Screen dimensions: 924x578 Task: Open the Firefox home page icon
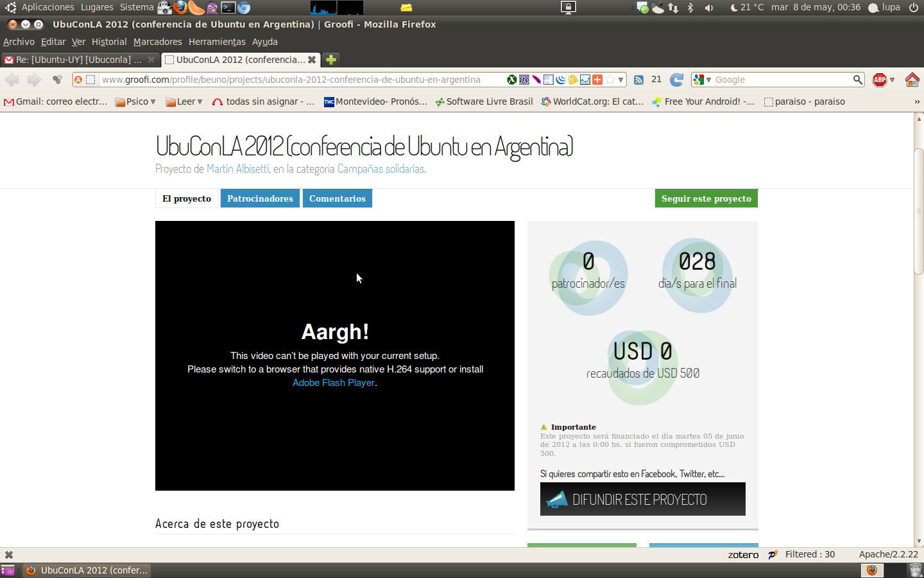click(x=912, y=80)
